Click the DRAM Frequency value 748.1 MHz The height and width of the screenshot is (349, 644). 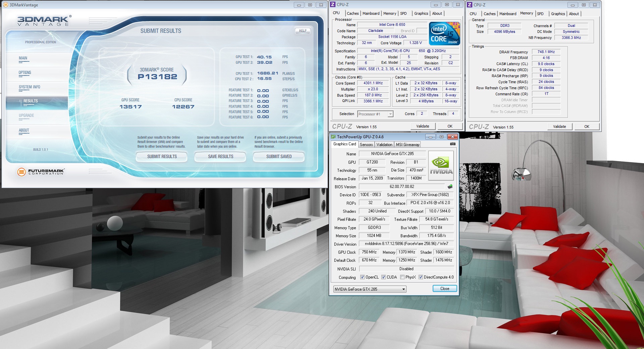pos(546,52)
